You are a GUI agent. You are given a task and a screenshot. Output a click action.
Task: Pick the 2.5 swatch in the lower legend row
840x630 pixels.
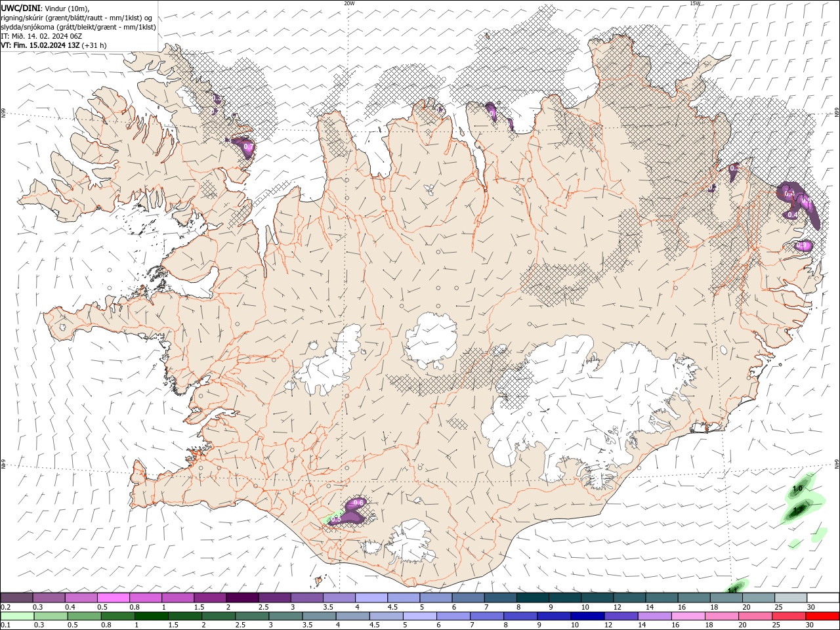[252, 616]
